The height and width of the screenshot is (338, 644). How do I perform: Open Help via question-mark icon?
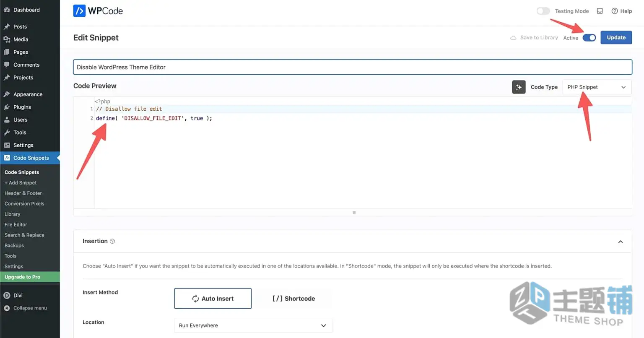click(x=615, y=11)
